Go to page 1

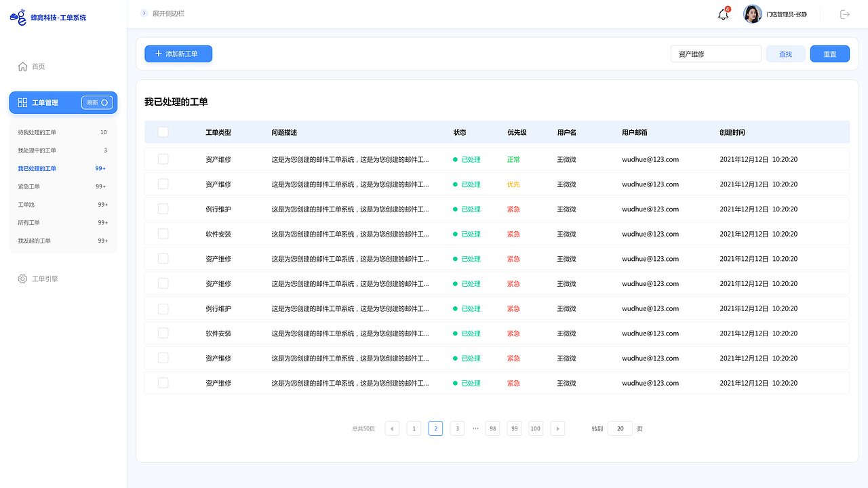point(414,428)
